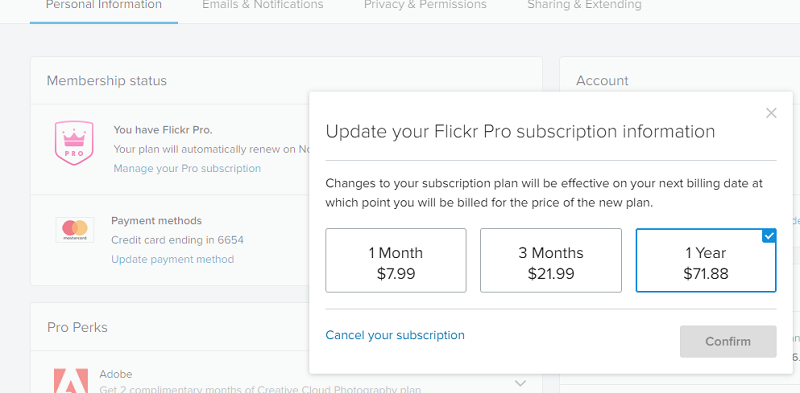
Task: Click the pink Flickr Pro crown badge
Action: (x=74, y=143)
